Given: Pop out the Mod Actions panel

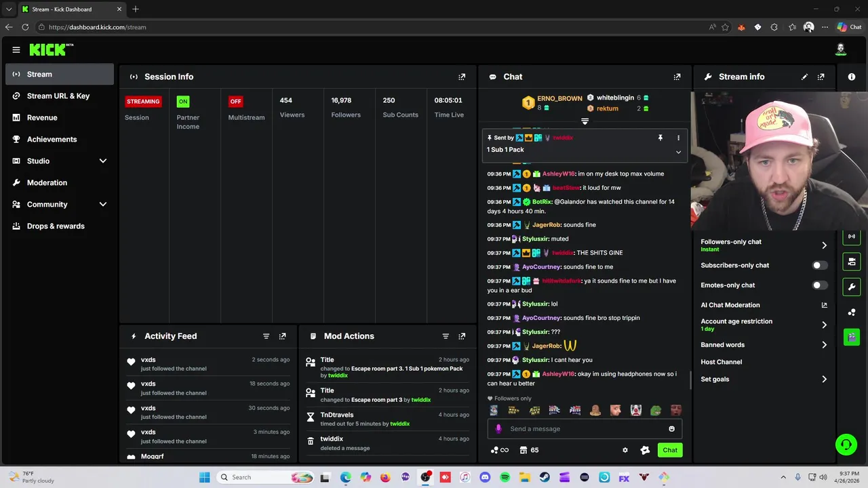Looking at the screenshot, I should point(462,336).
